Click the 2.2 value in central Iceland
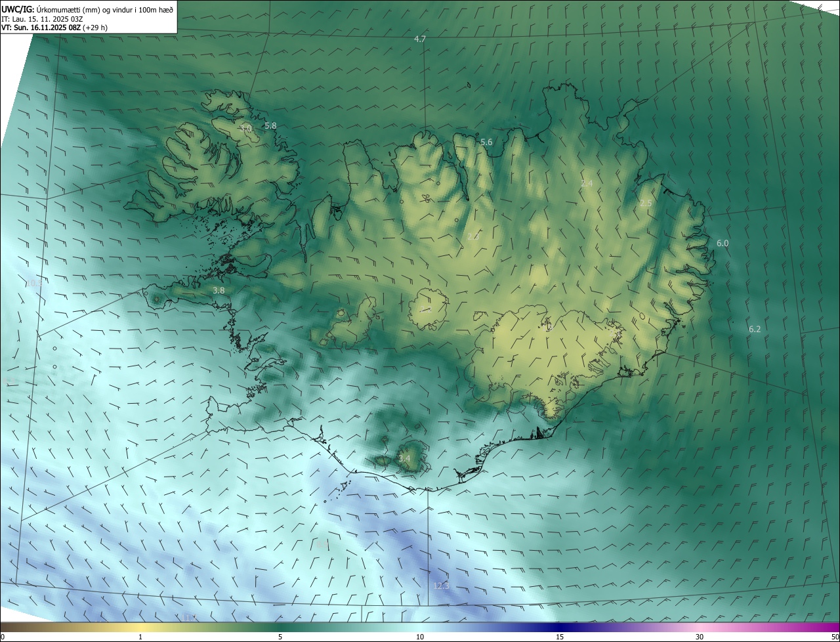This screenshot has width=840, height=642. pos(473,236)
